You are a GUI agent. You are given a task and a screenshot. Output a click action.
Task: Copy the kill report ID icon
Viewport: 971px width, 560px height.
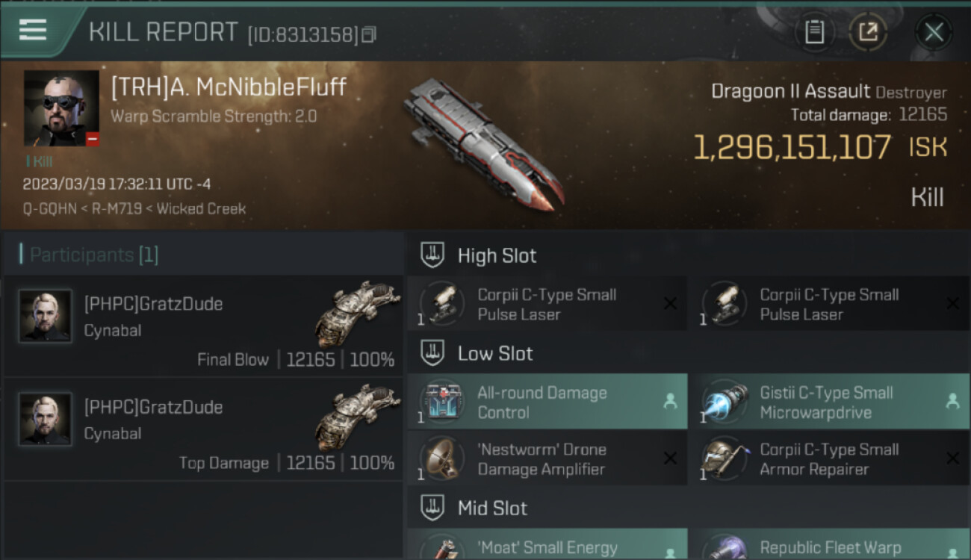click(x=368, y=34)
